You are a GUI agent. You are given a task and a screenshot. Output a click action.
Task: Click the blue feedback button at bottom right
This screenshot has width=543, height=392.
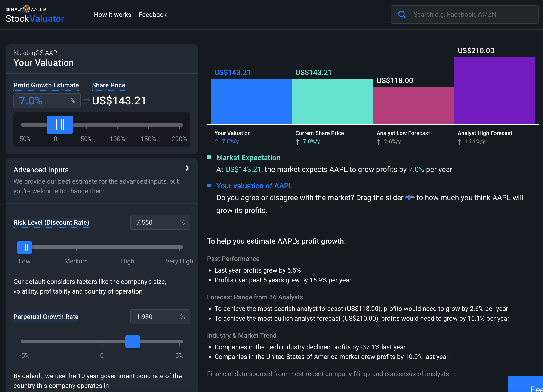click(525, 384)
